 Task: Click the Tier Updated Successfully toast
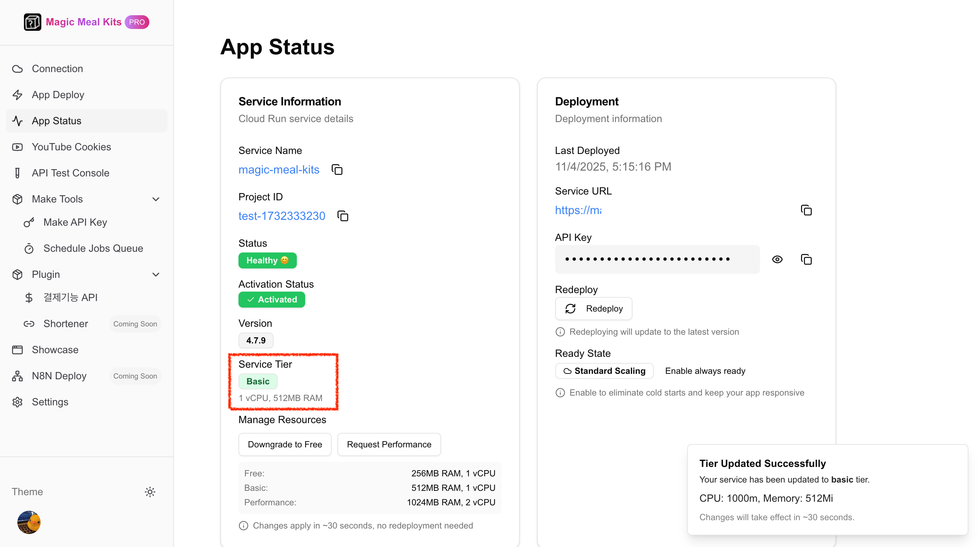tap(827, 490)
